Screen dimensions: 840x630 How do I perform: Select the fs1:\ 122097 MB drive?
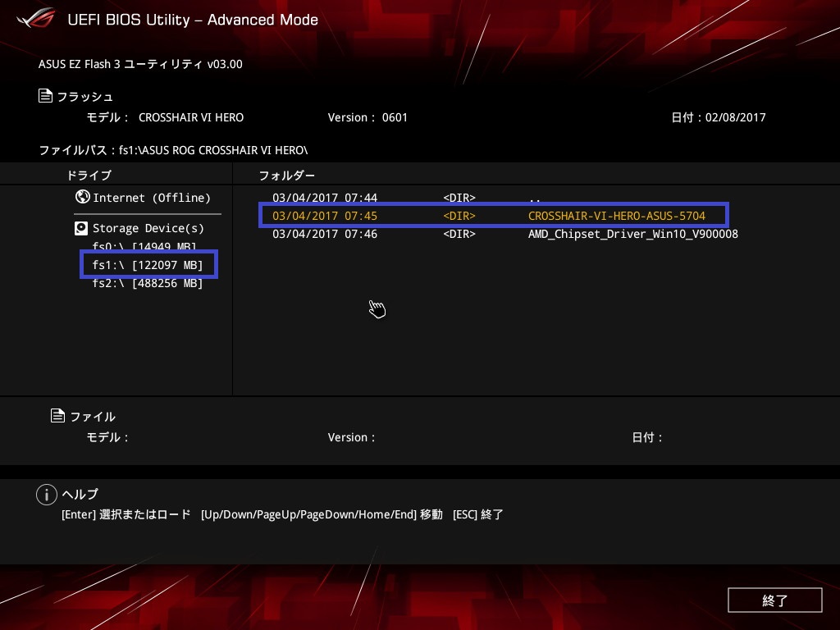[148, 265]
